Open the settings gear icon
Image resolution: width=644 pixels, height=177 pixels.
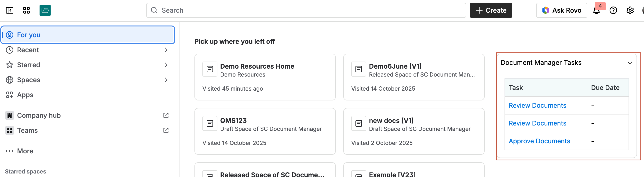pyautogui.click(x=630, y=10)
